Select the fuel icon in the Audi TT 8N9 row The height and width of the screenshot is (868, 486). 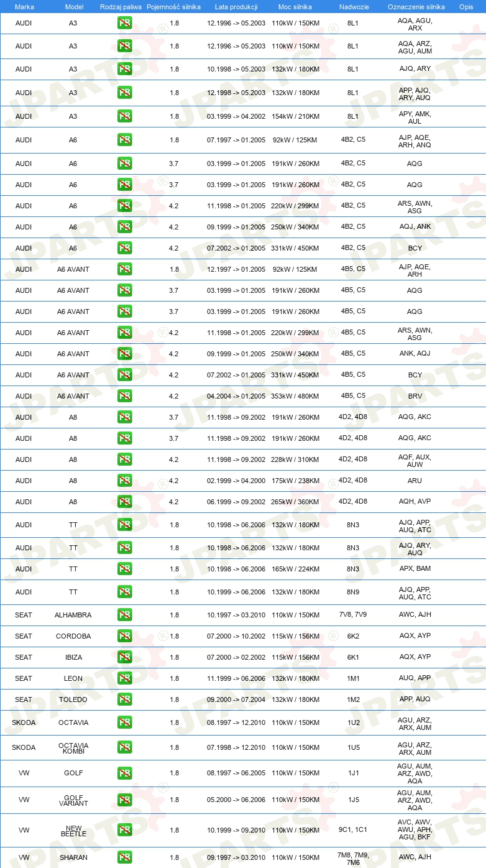124,592
